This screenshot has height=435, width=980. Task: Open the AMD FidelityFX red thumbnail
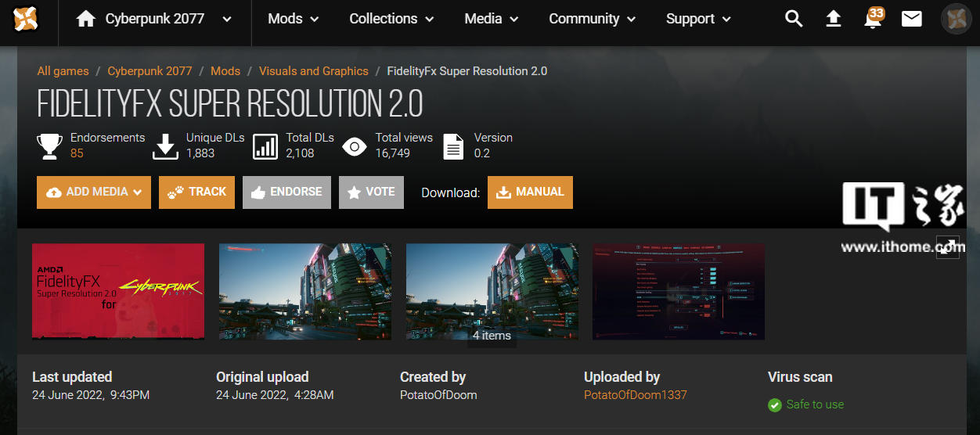(118, 291)
